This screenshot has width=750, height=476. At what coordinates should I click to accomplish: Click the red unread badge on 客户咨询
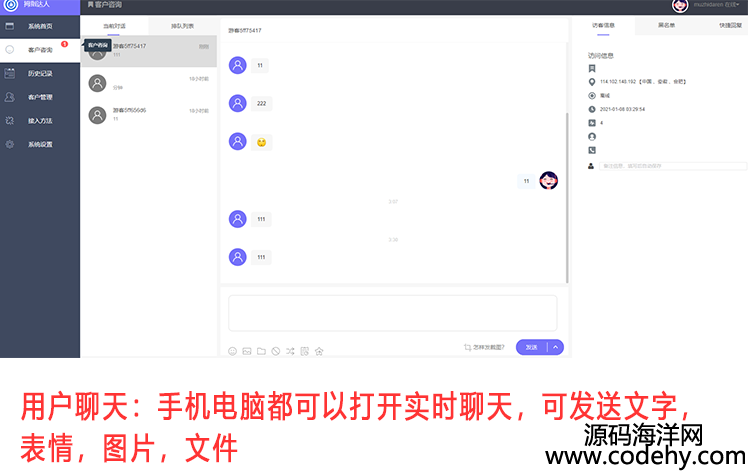pyautogui.click(x=65, y=44)
